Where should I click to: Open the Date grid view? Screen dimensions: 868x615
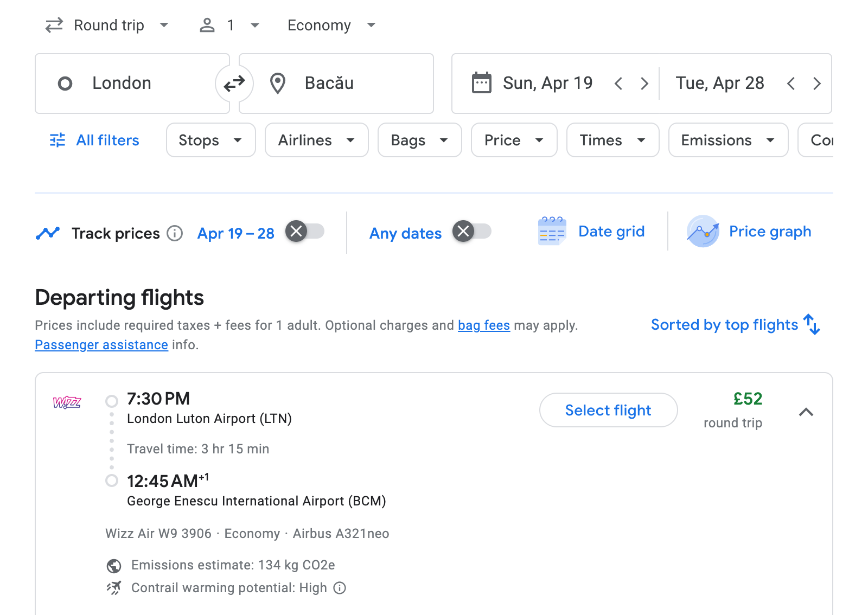tap(592, 231)
